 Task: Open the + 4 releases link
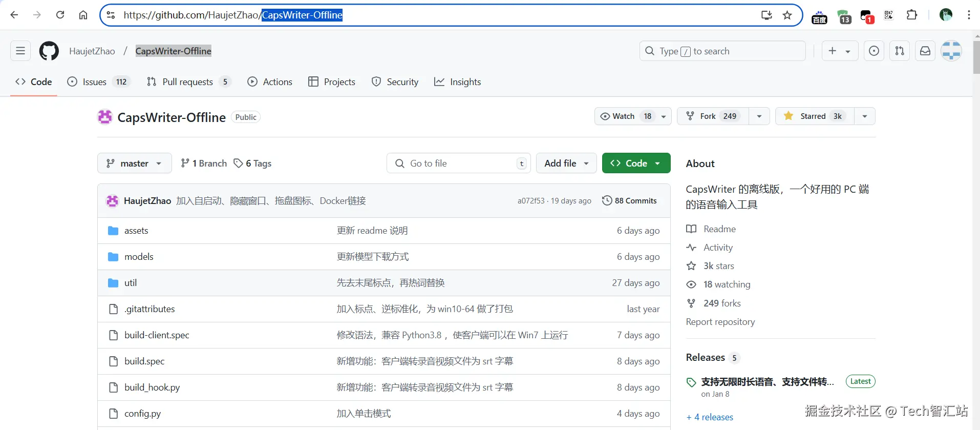pyautogui.click(x=710, y=417)
